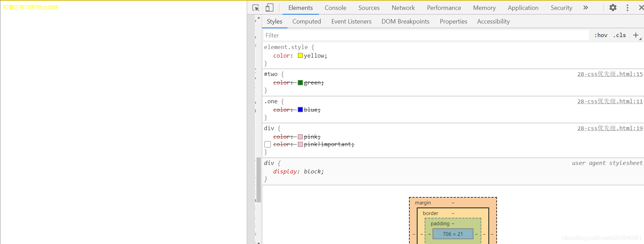
Task: Open source link 28-css优先级.html:19
Action: click(610, 128)
